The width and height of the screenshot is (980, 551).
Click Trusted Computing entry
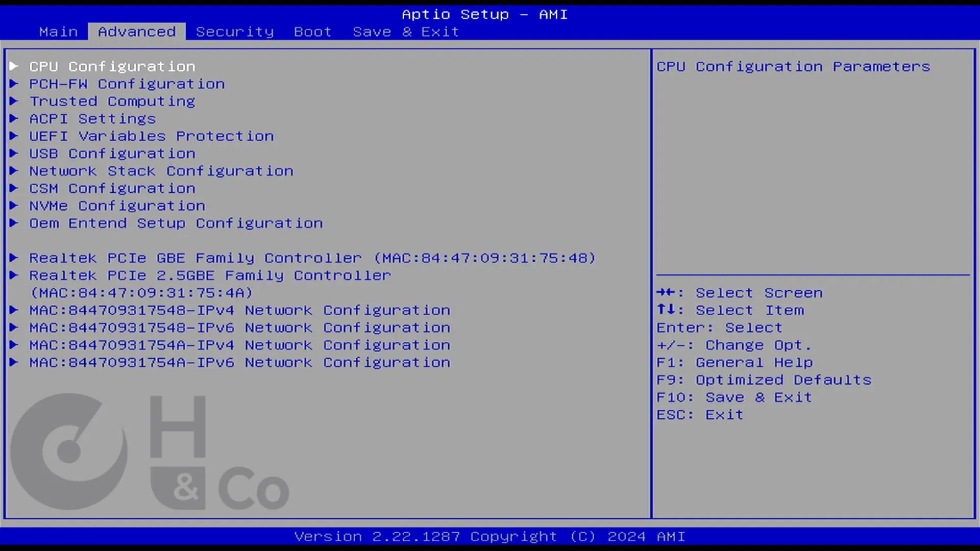point(112,100)
